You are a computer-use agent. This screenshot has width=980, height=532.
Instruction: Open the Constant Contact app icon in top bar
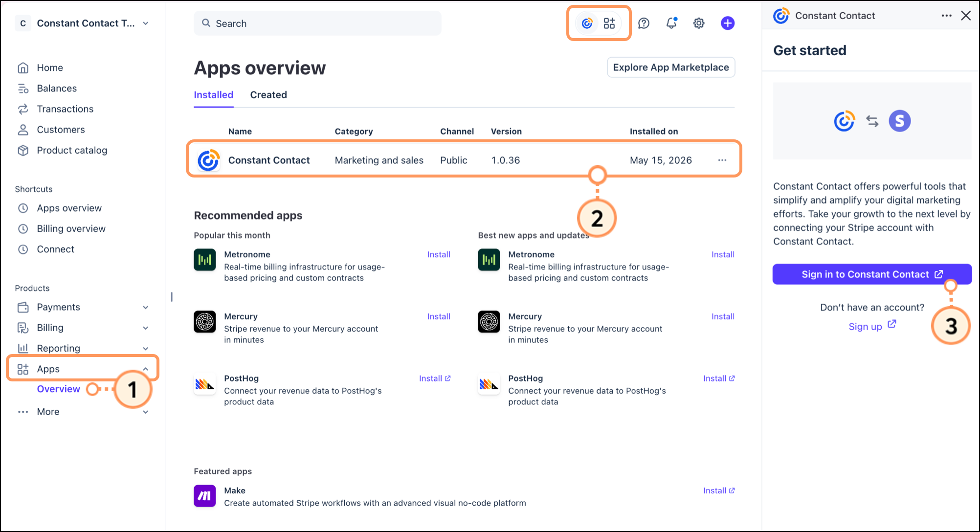click(x=587, y=23)
